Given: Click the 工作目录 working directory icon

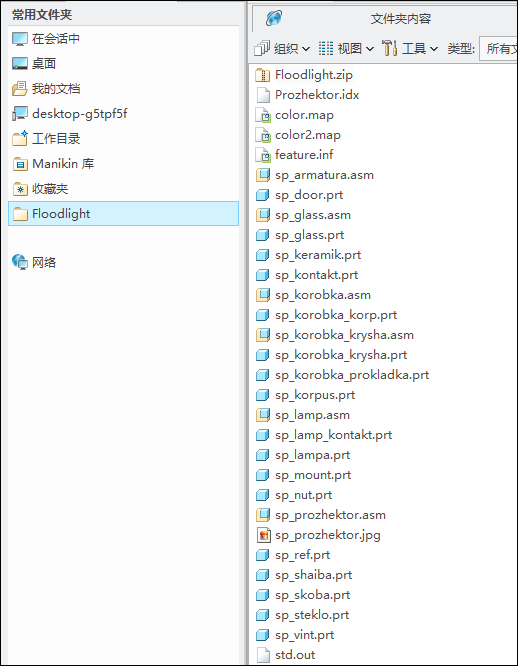Looking at the screenshot, I should 20,138.
